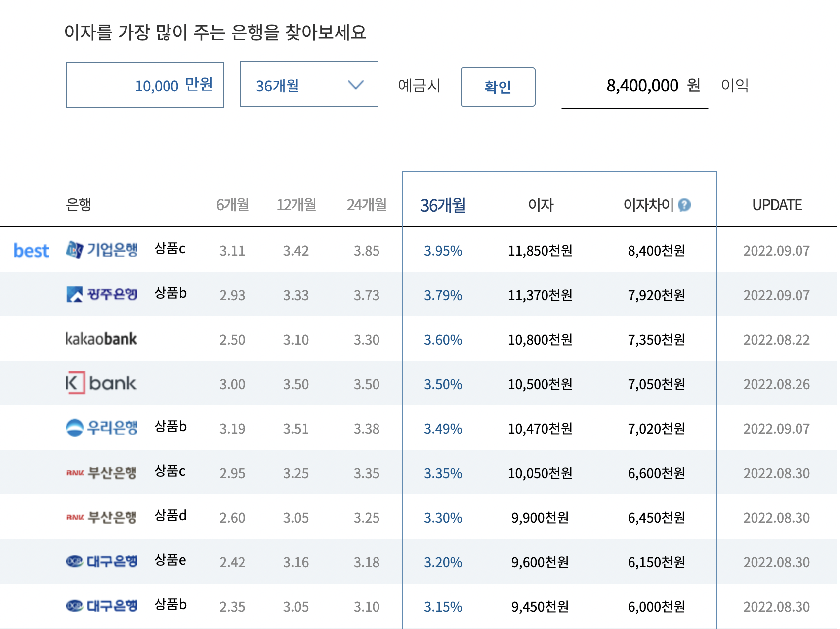Click the 광주은행 bank logo
The height and width of the screenshot is (629, 840).
(101, 294)
